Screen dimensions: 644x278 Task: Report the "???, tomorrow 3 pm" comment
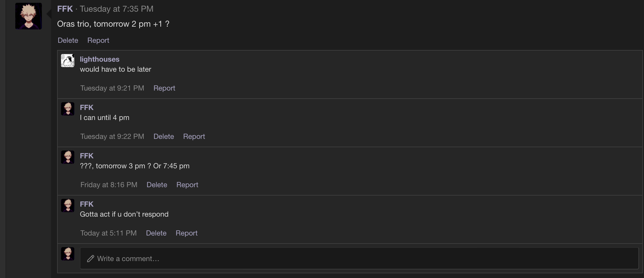click(187, 185)
